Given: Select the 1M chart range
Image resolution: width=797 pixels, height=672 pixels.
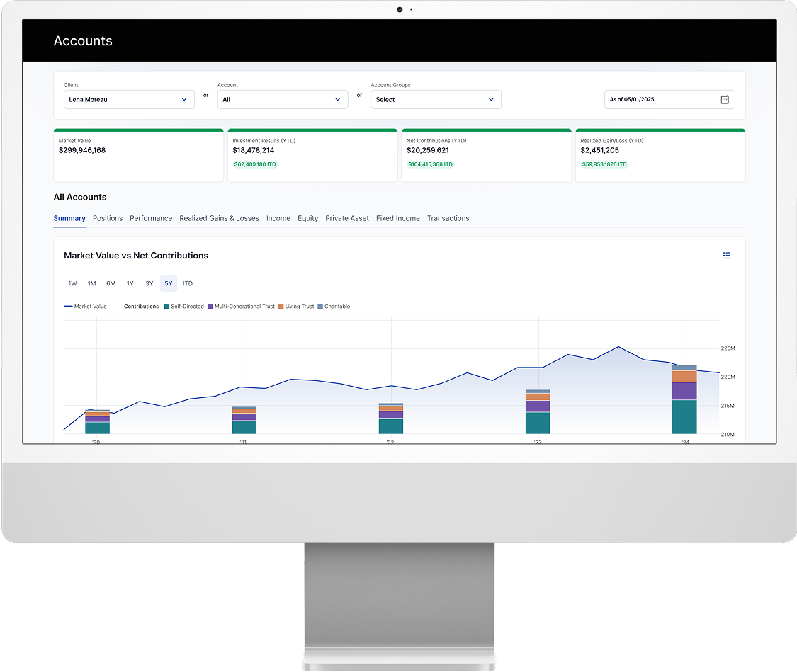Looking at the screenshot, I should [x=92, y=283].
